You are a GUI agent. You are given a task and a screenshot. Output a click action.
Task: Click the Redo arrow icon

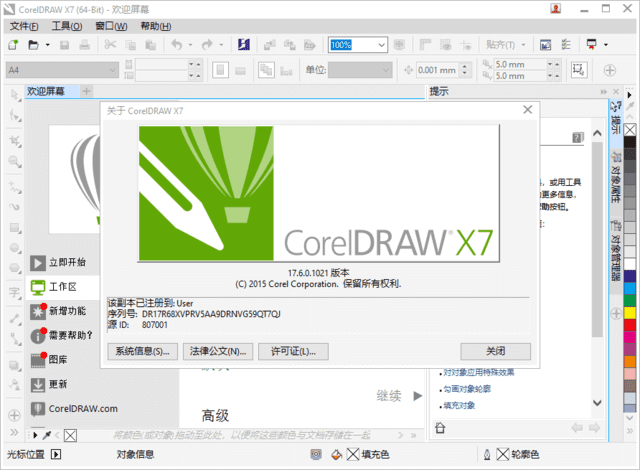coord(207,44)
